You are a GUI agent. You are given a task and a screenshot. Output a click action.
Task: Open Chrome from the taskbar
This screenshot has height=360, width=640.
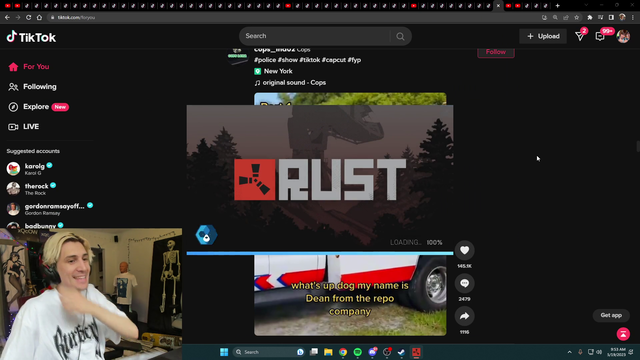pyautogui.click(x=343, y=352)
